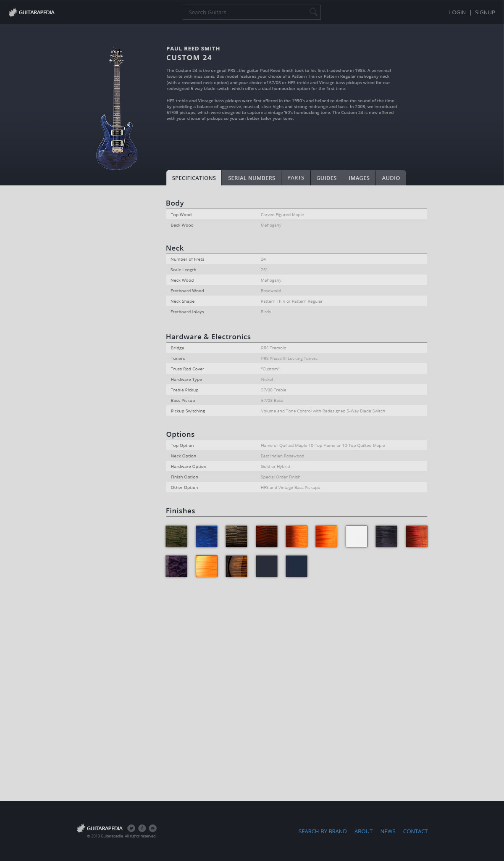Click 'Pattern Thin or Pattern Regular' neck shape value
The height and width of the screenshot is (861, 504).
(291, 301)
